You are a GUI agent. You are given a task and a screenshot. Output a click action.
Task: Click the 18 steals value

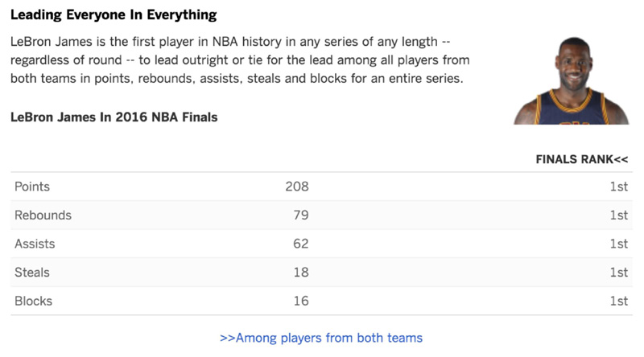tap(301, 273)
